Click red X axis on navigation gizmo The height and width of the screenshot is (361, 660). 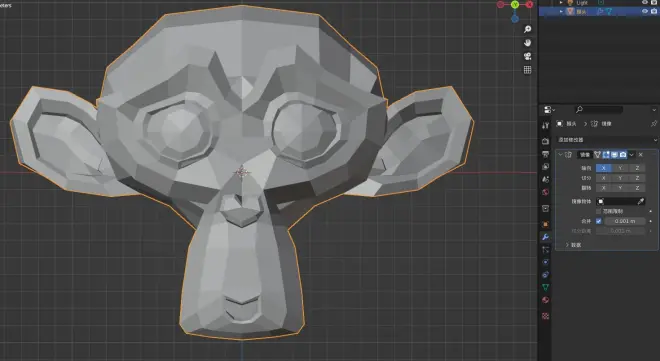pos(530,4)
